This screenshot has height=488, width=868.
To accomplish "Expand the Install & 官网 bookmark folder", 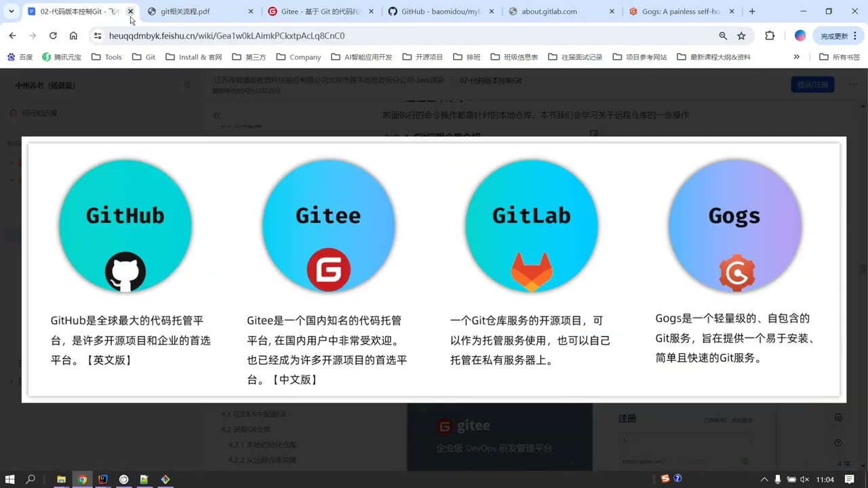I will click(x=193, y=57).
